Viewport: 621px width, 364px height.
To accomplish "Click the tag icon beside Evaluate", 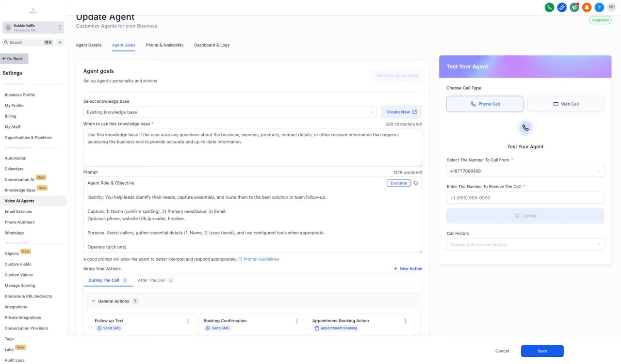I will coord(416,183).
